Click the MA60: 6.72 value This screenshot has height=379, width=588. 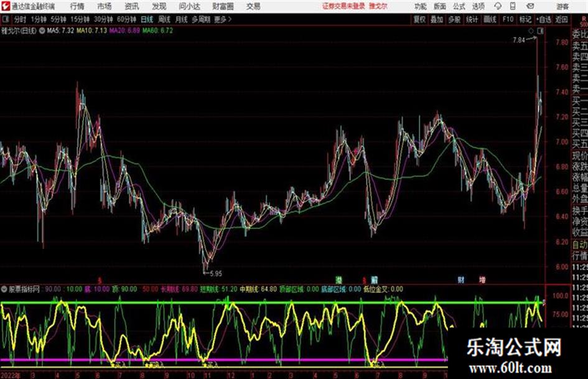[x=158, y=30]
